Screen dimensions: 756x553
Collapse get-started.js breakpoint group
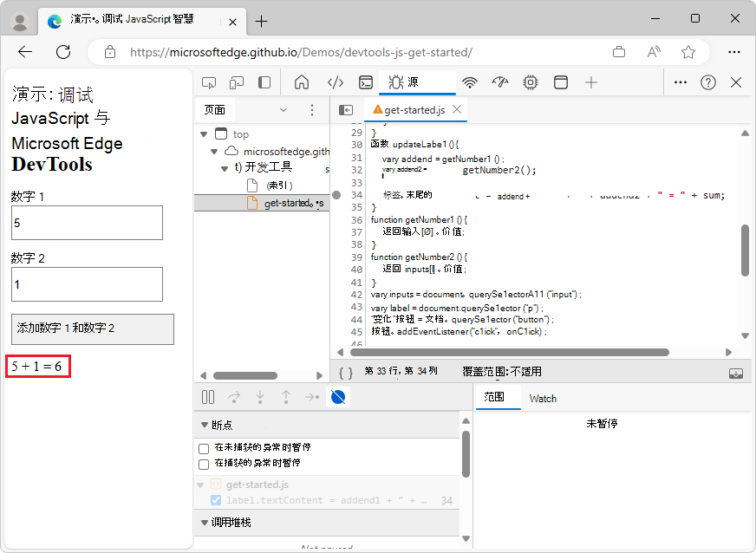pyautogui.click(x=200, y=485)
